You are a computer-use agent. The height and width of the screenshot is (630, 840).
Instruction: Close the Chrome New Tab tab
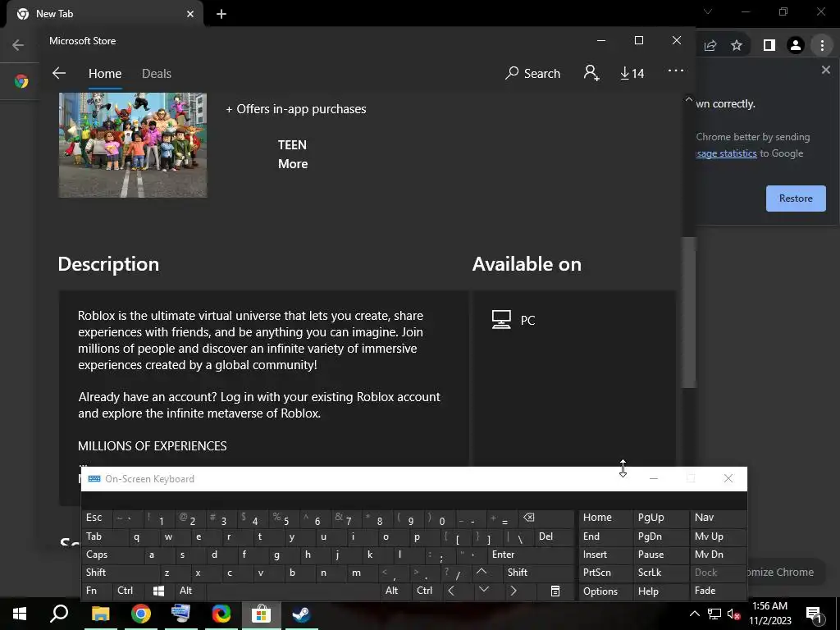[190, 14]
